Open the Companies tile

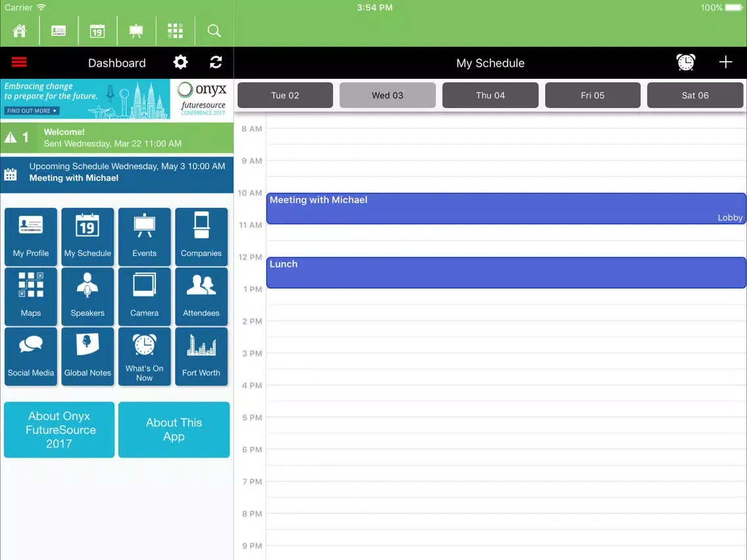201,237
